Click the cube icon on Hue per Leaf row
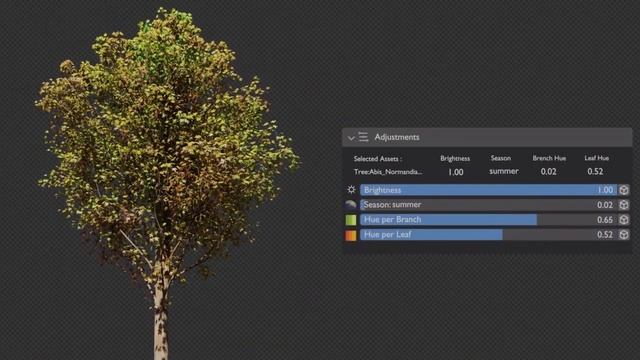Screen dimensions: 640x360 [624, 235]
